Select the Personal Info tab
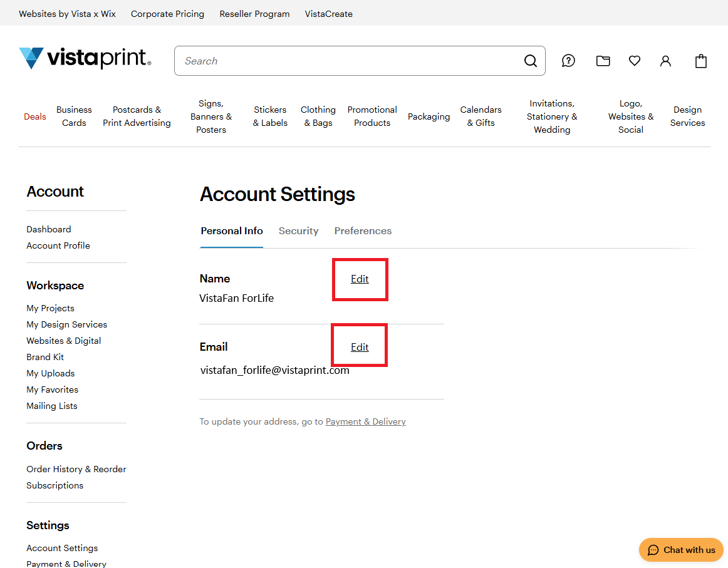 click(x=232, y=231)
